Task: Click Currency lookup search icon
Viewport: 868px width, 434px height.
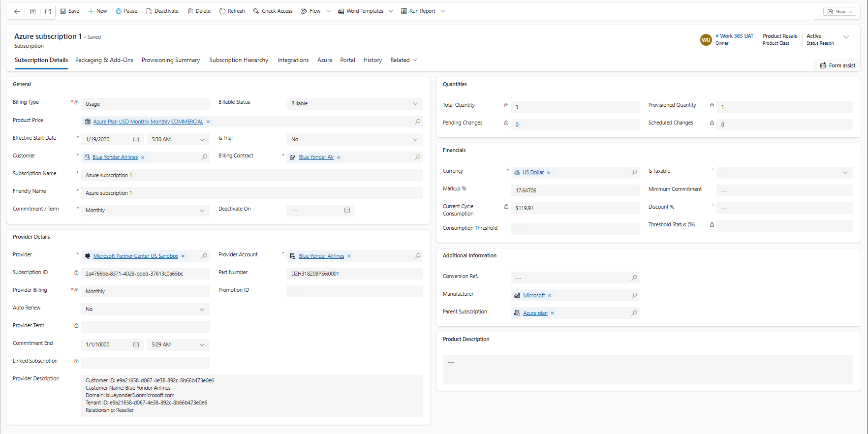Action: [634, 173]
